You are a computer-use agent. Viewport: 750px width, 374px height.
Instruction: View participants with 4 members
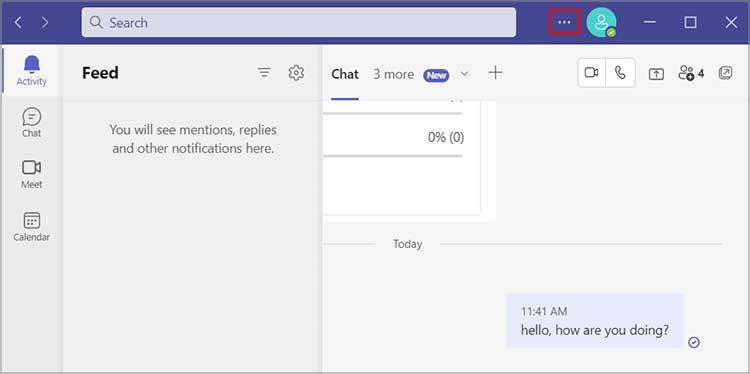[x=691, y=73]
